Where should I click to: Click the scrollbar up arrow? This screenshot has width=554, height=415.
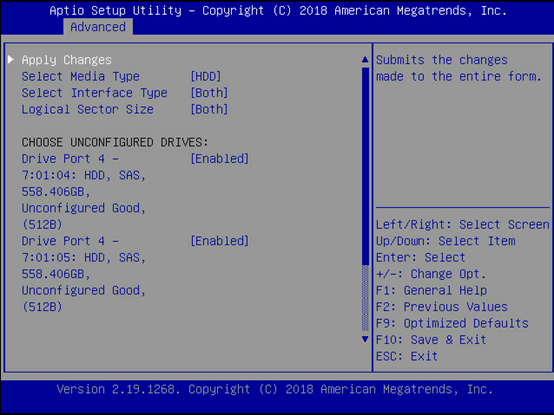click(365, 60)
